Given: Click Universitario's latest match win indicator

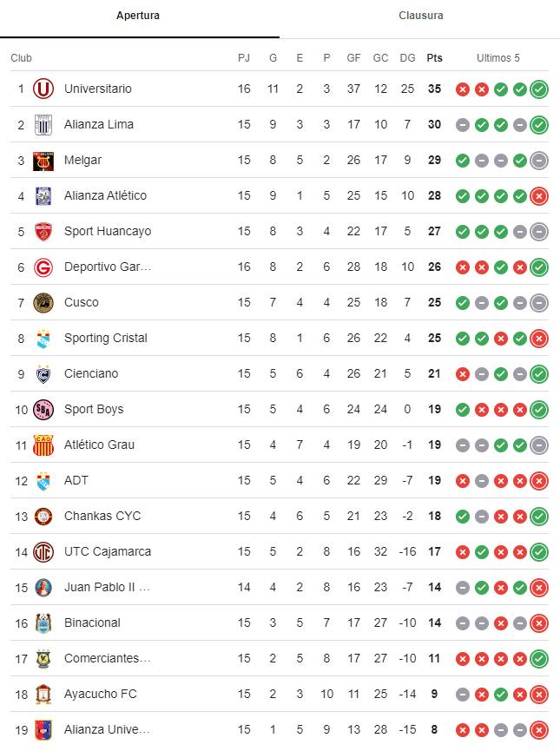Looking at the screenshot, I should coord(539,89).
